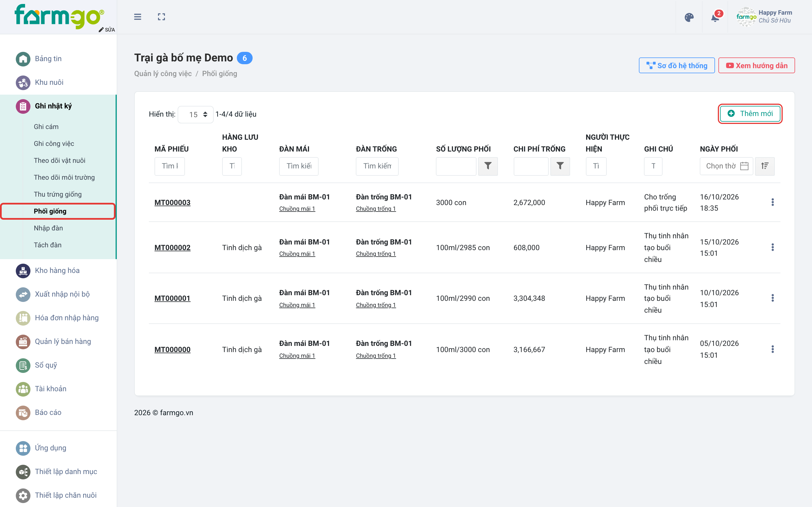Open row actions menu for MT000003
This screenshot has width=812, height=507.
point(773,202)
